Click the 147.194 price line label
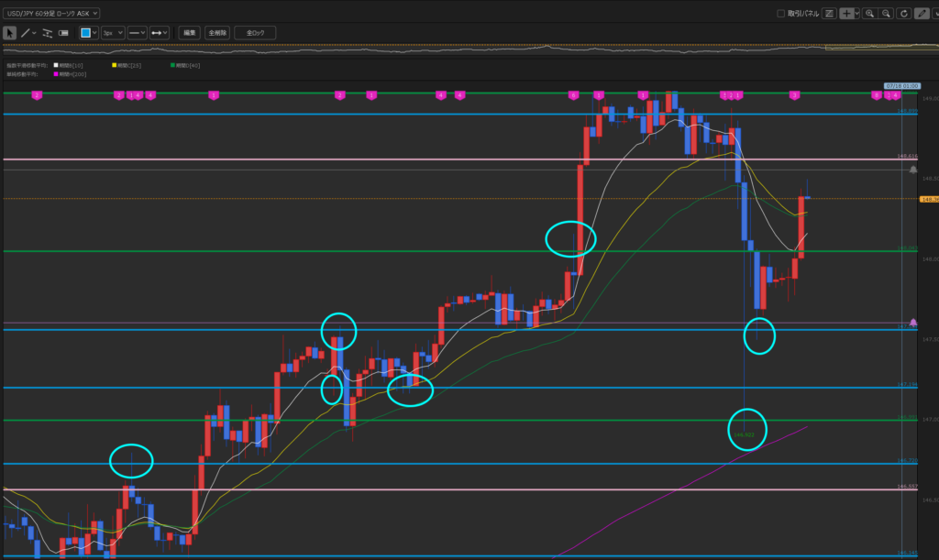 [907, 385]
